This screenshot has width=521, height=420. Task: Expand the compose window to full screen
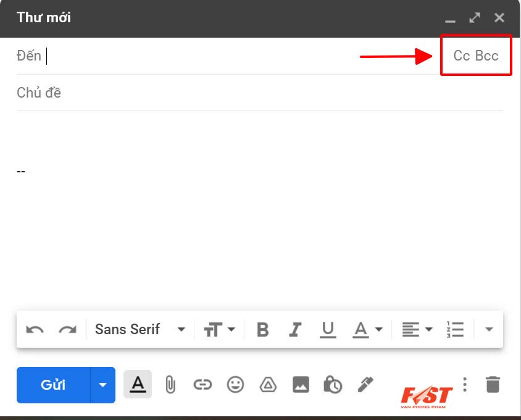475,18
